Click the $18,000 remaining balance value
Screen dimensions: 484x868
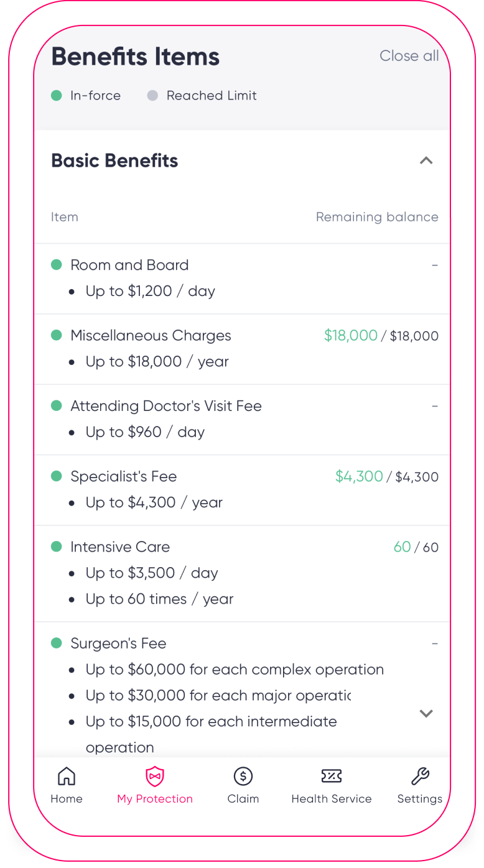(351, 336)
